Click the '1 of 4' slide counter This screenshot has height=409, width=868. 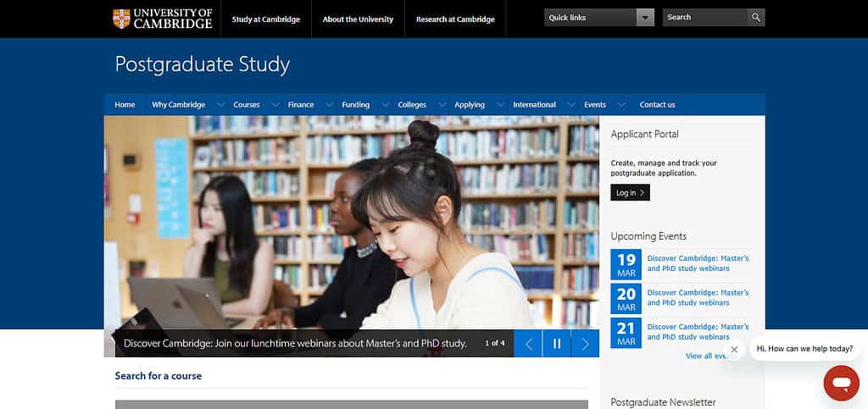coord(495,343)
